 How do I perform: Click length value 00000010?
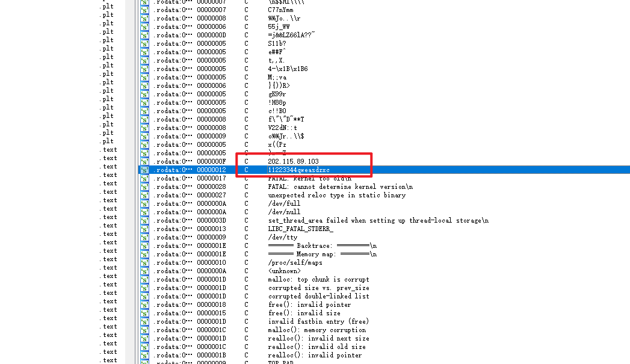(211, 263)
